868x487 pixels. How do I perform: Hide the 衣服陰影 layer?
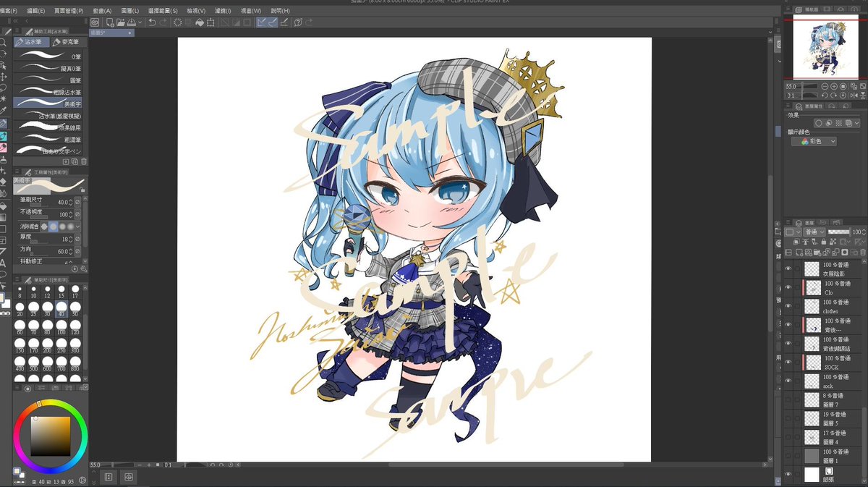coord(788,268)
